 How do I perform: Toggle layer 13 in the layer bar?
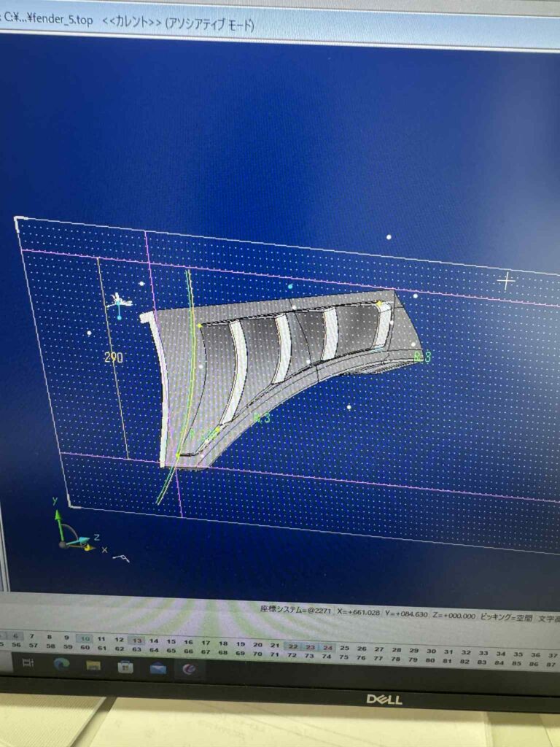click(x=136, y=640)
